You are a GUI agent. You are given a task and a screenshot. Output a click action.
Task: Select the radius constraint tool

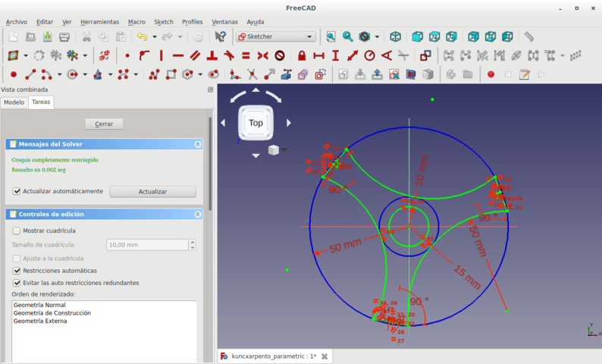click(x=369, y=55)
